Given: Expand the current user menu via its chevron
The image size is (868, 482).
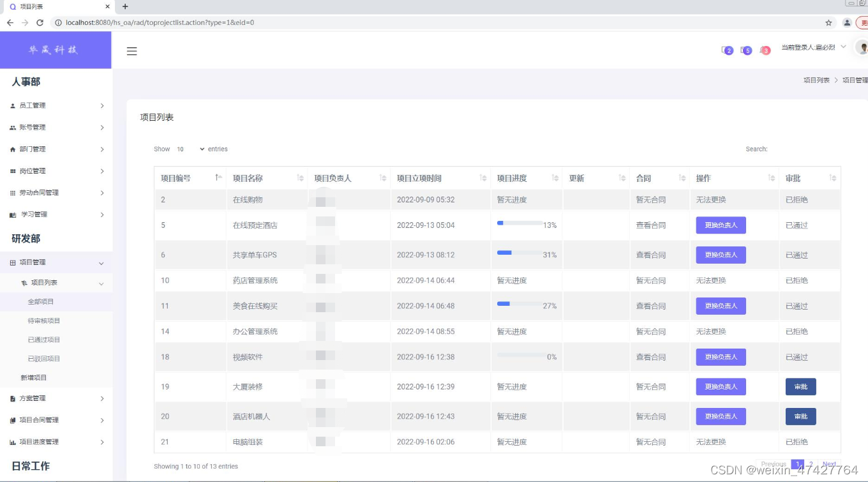Looking at the screenshot, I should 844,47.
